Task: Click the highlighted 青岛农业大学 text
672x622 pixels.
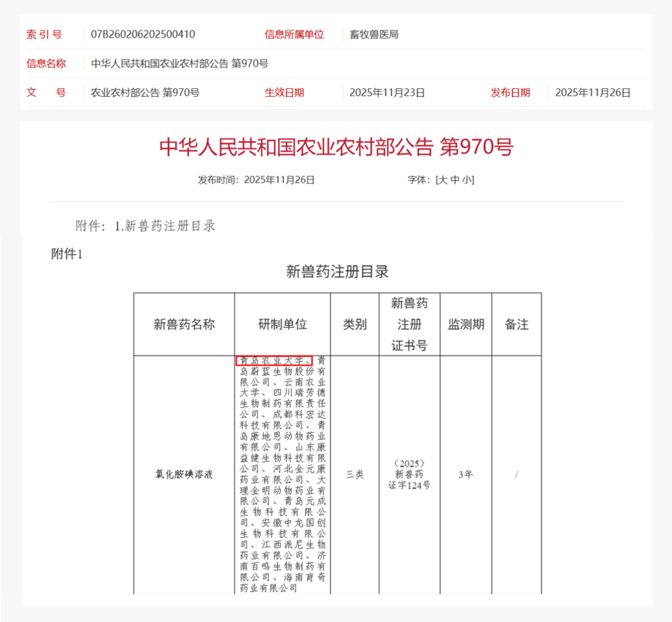Action: click(x=273, y=359)
